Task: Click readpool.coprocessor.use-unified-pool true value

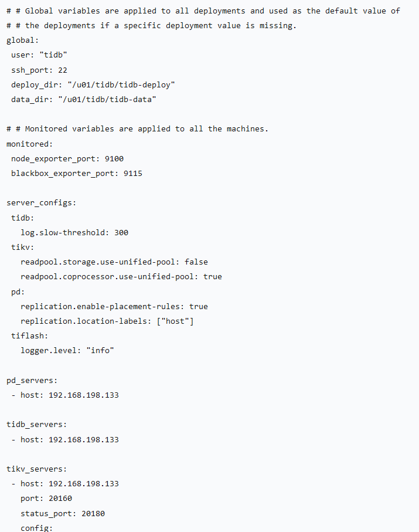Action: coord(212,276)
